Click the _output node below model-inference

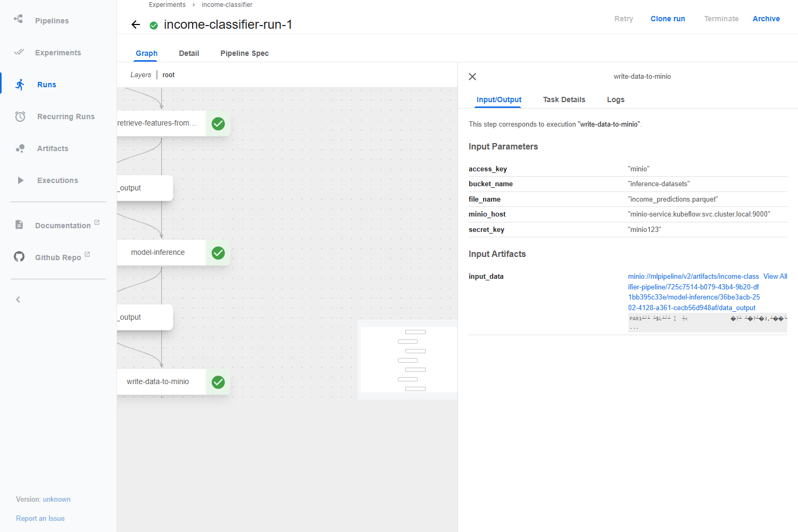tap(145, 317)
